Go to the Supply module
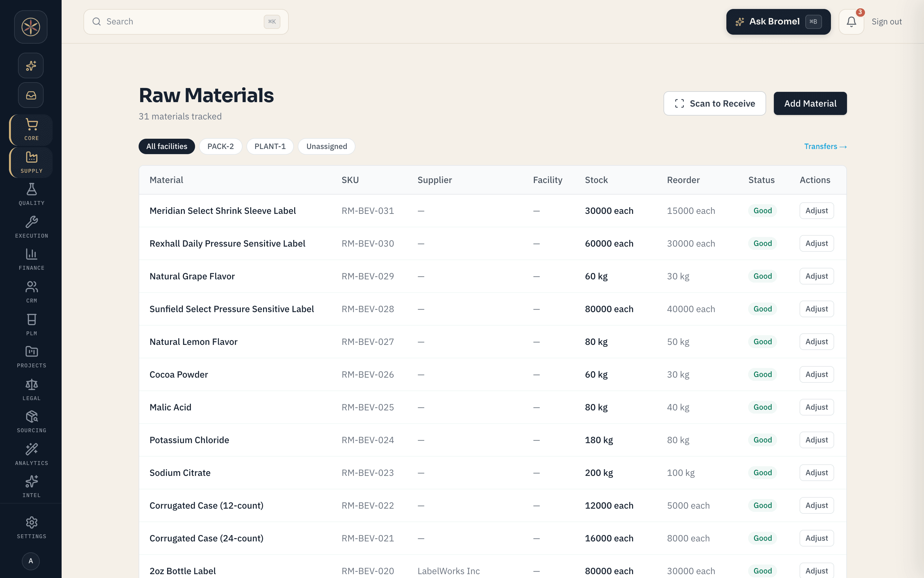Screen dimensions: 924x578 click(x=31, y=162)
